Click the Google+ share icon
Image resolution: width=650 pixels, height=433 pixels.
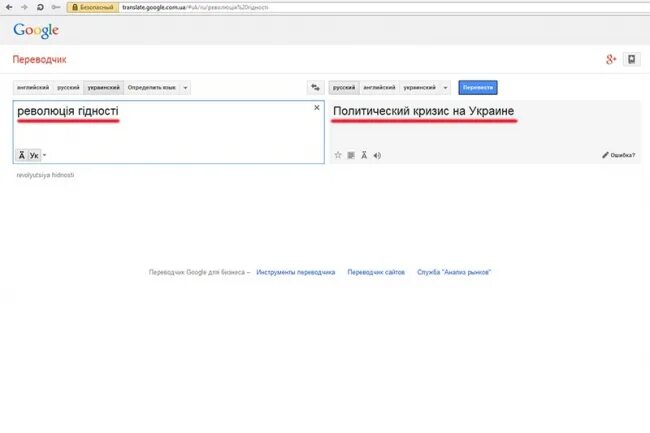(611, 59)
